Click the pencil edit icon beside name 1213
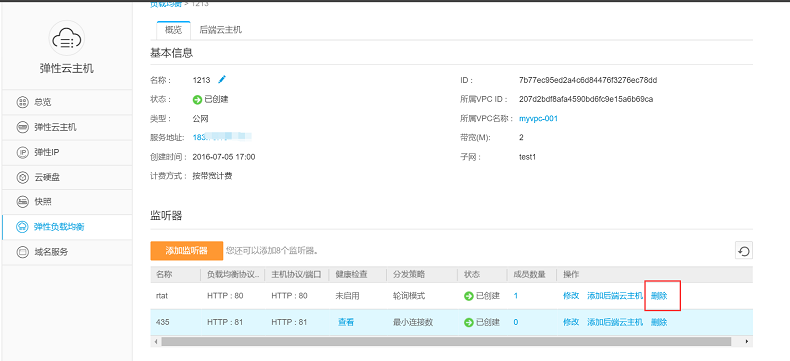Screen dimensions: 790x361 [x=222, y=80]
